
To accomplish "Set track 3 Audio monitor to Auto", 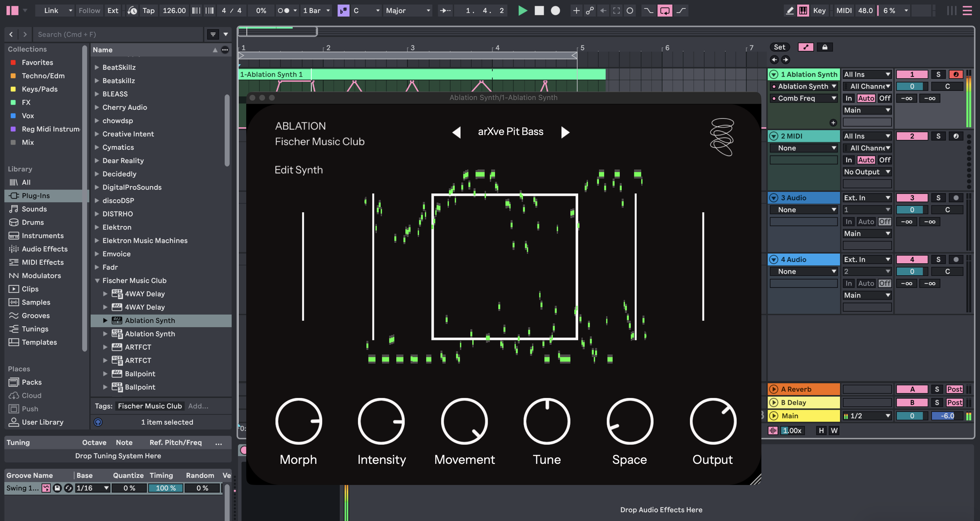I will 866,222.
